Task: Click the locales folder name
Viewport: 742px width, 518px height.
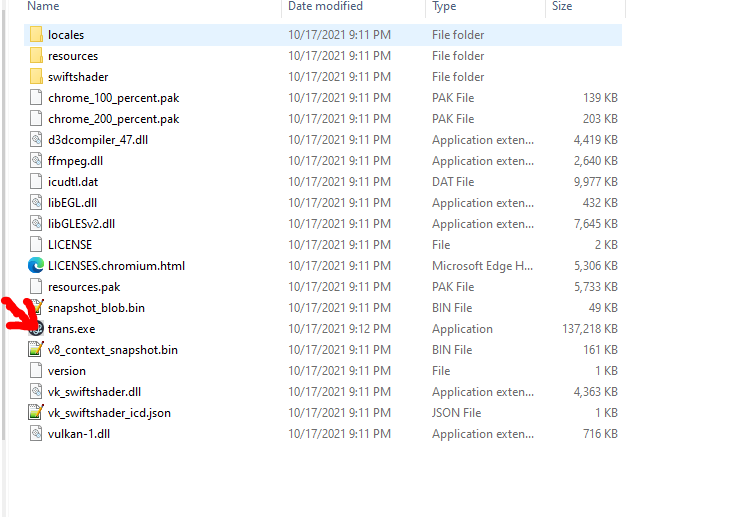Action: click(x=66, y=35)
